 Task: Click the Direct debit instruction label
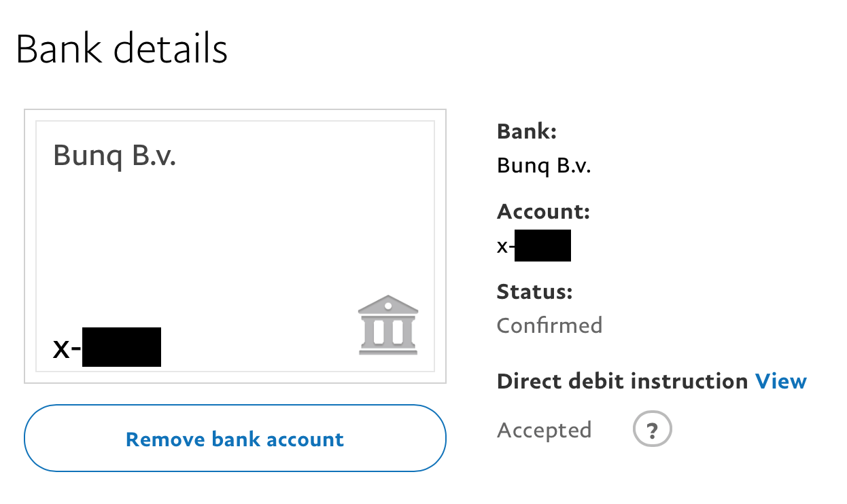pyautogui.click(x=622, y=381)
